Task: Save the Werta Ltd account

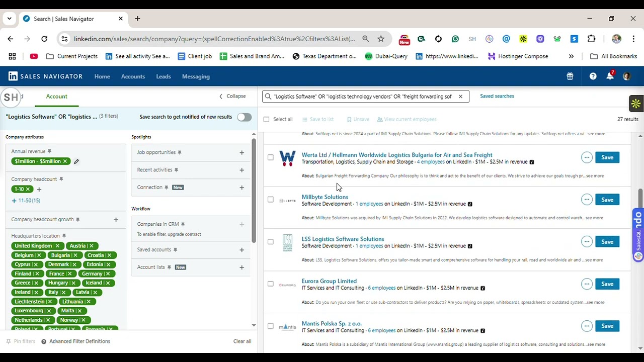Action: tap(607, 157)
